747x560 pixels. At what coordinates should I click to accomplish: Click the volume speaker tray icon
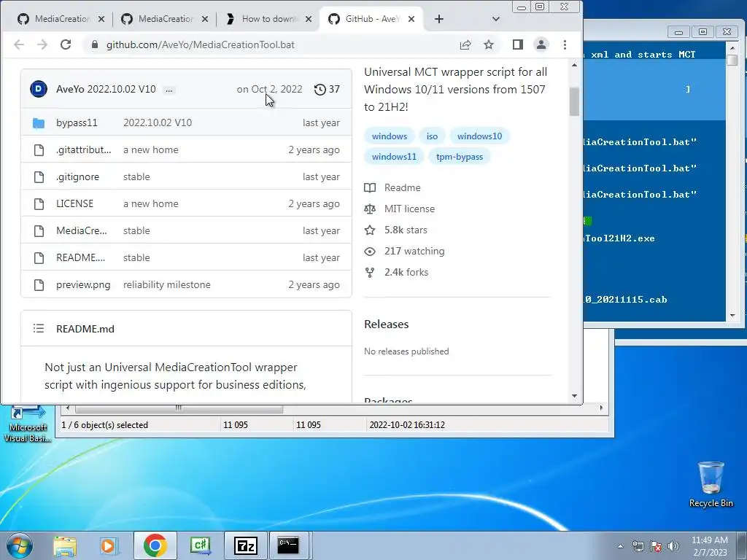(673, 546)
